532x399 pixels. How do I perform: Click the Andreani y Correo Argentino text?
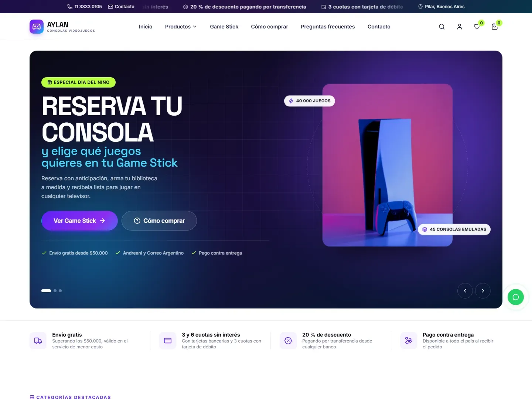coord(153,253)
